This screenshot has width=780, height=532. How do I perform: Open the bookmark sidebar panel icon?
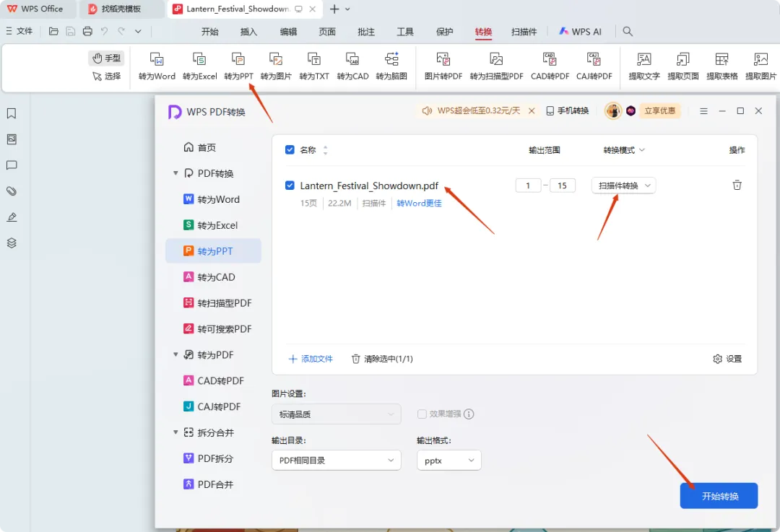point(12,113)
